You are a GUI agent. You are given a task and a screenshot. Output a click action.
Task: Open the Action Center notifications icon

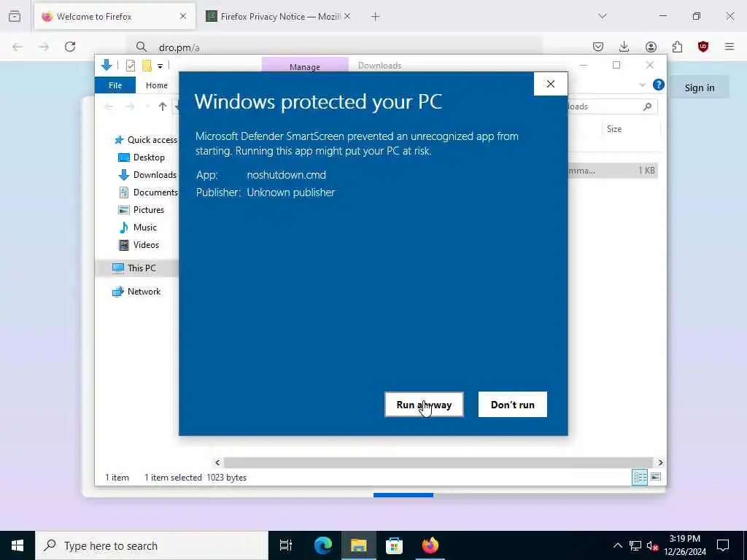click(x=723, y=545)
